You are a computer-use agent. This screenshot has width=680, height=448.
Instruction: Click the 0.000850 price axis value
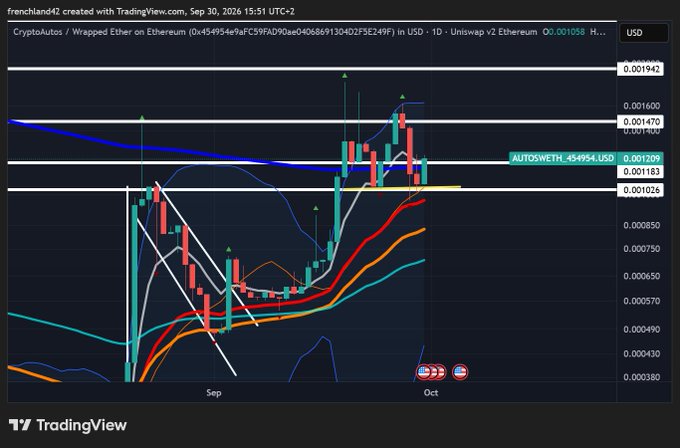(641, 225)
